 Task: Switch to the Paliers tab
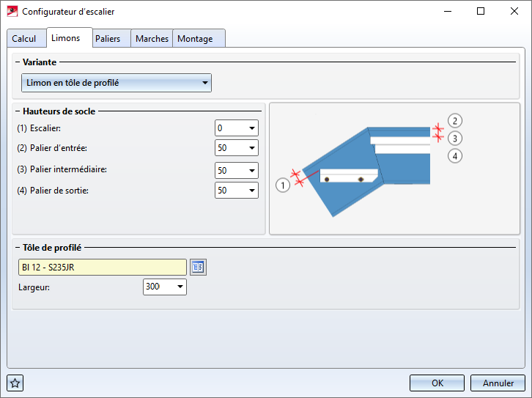(108, 39)
